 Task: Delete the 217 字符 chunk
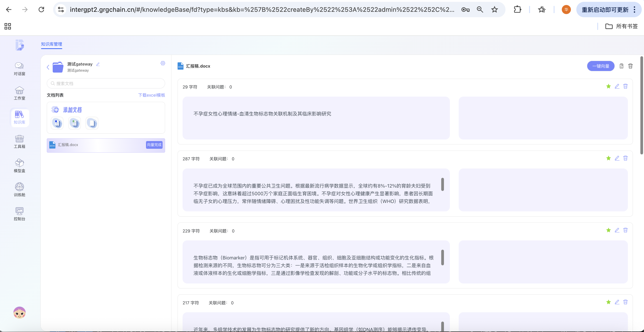pyautogui.click(x=625, y=302)
